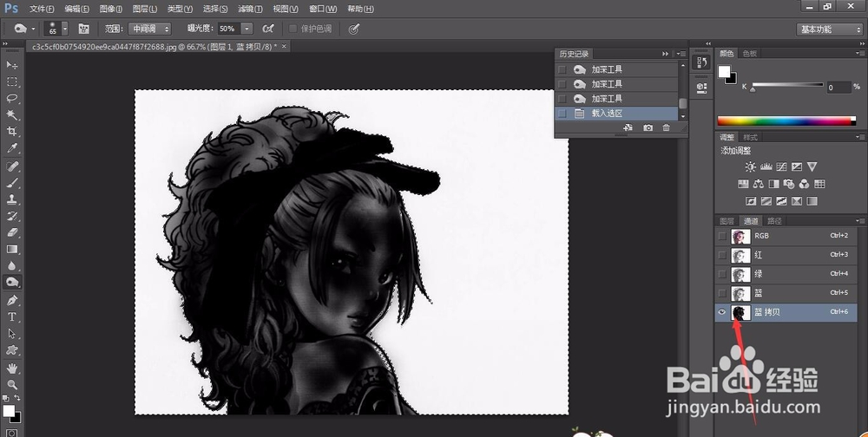The image size is (868, 437).
Task: Toggle pressure-for-size icon in options bar
Action: (x=354, y=29)
